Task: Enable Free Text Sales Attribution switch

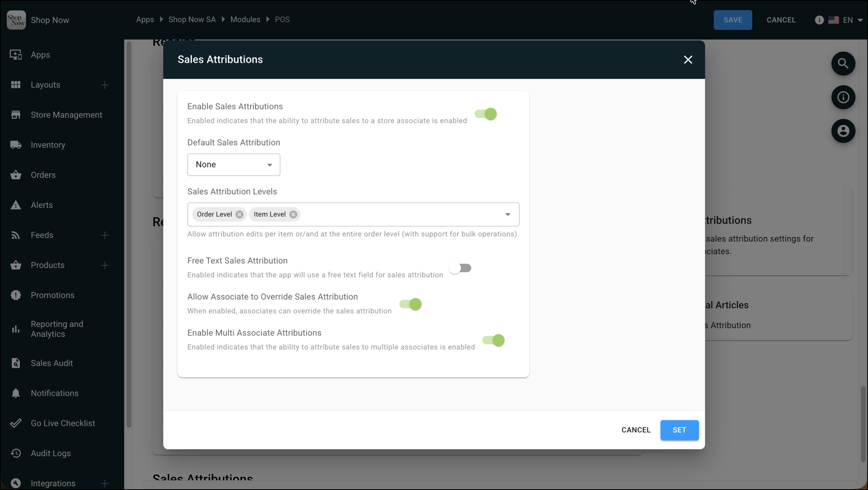Action: (460, 268)
